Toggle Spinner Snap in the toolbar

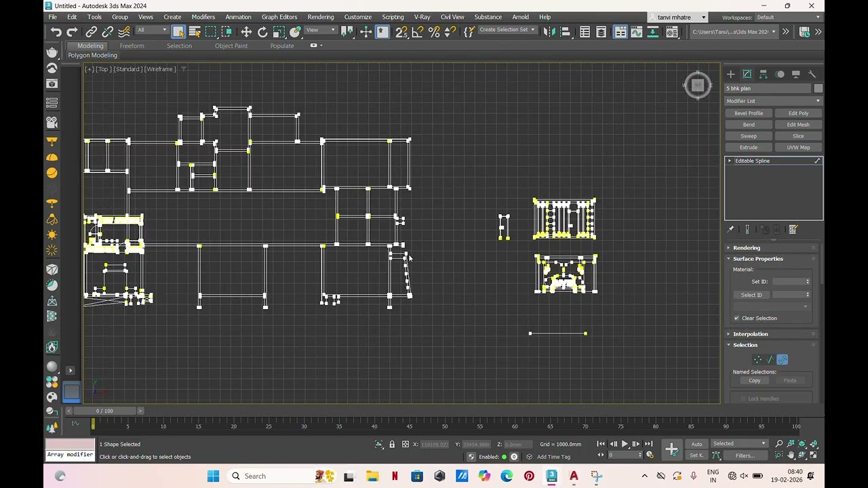450,32
